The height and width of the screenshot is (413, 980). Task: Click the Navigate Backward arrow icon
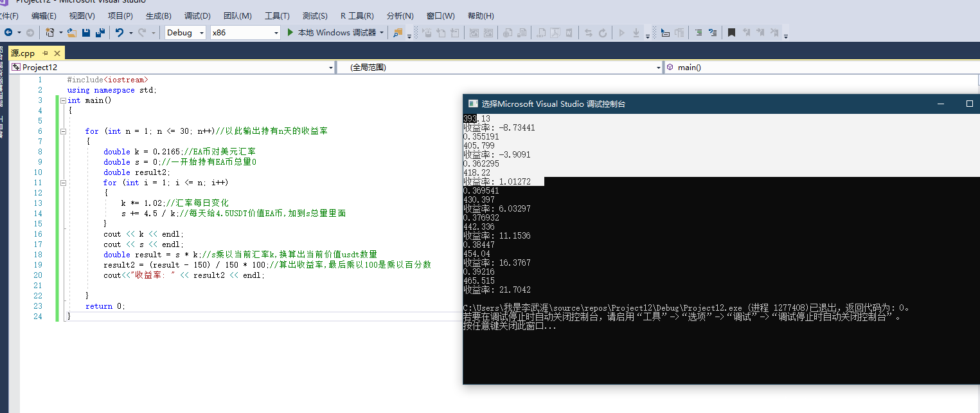(8, 32)
